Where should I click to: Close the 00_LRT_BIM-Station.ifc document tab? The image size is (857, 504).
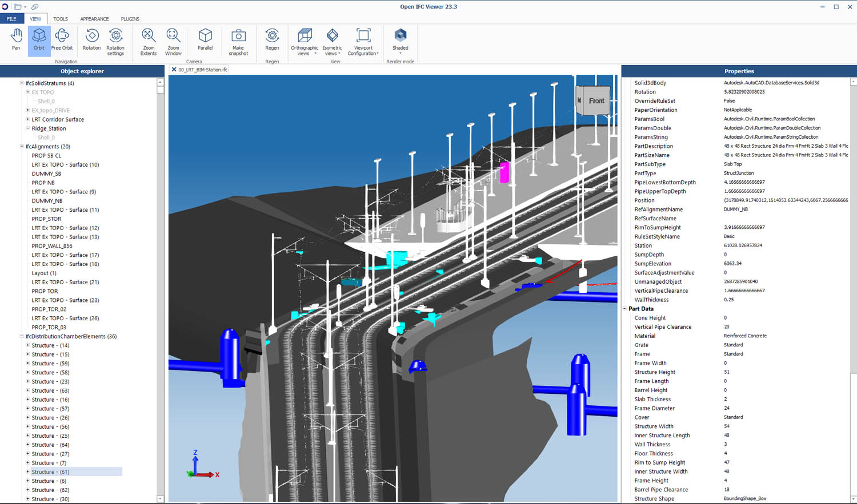click(174, 70)
